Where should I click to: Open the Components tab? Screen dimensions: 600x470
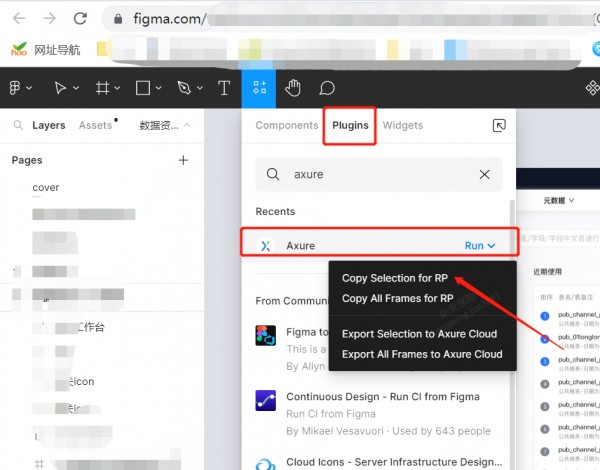(x=287, y=126)
